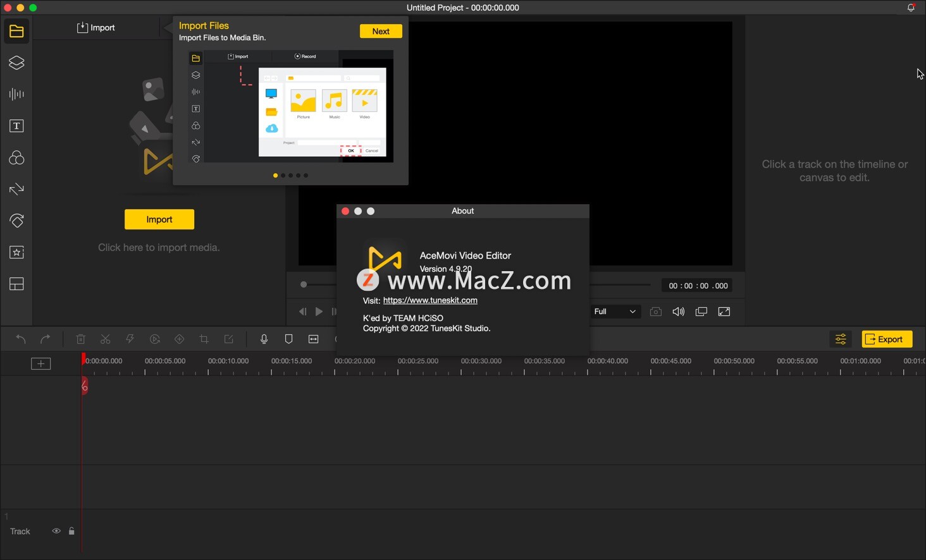This screenshot has height=560, width=926.
Task: Open timeline settings sliders icon
Action: click(x=841, y=339)
